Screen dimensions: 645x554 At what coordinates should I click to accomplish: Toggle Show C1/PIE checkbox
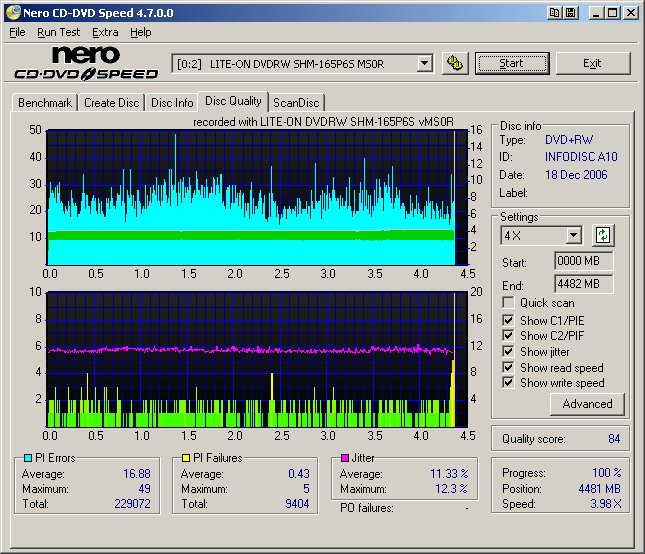(x=508, y=320)
